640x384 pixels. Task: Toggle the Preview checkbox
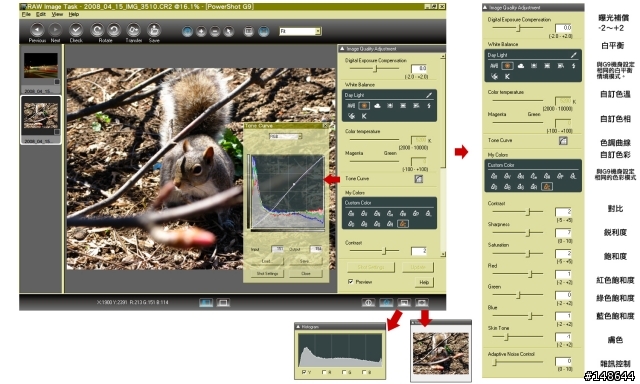point(350,282)
